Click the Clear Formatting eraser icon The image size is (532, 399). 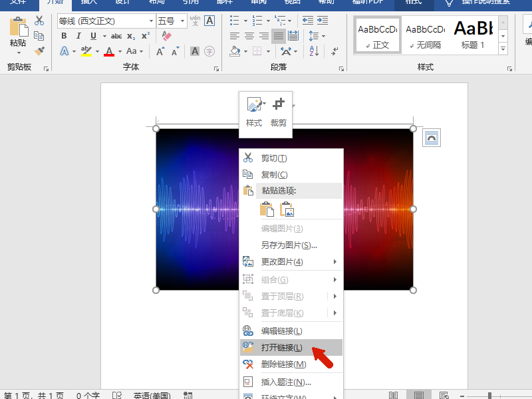[x=166, y=36]
